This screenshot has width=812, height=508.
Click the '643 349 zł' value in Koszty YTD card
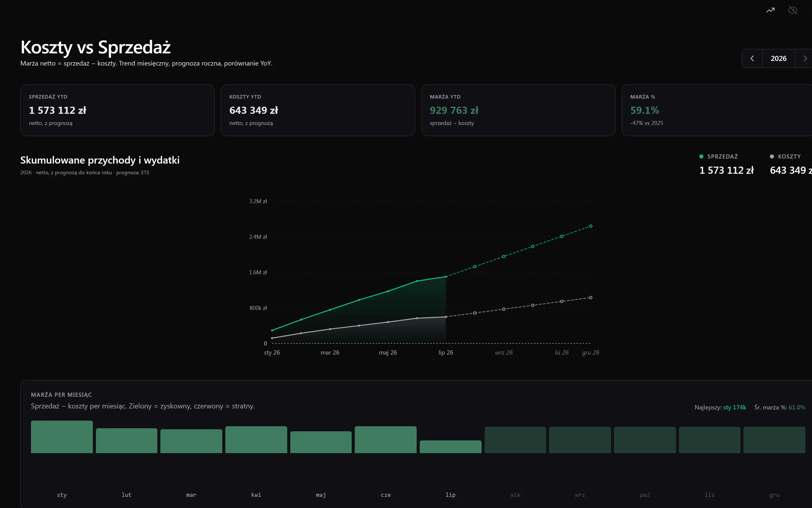click(254, 110)
